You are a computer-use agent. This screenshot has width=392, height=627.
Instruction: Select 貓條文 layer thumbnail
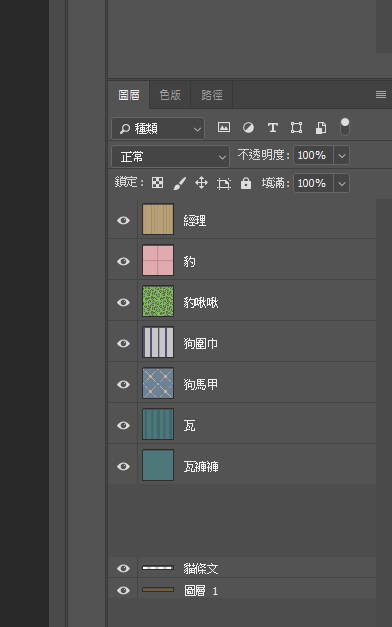(158, 567)
